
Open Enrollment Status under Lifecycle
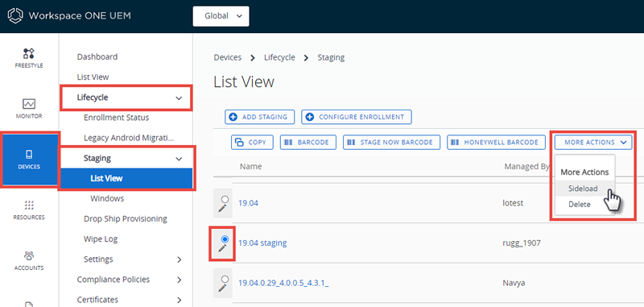coord(116,118)
